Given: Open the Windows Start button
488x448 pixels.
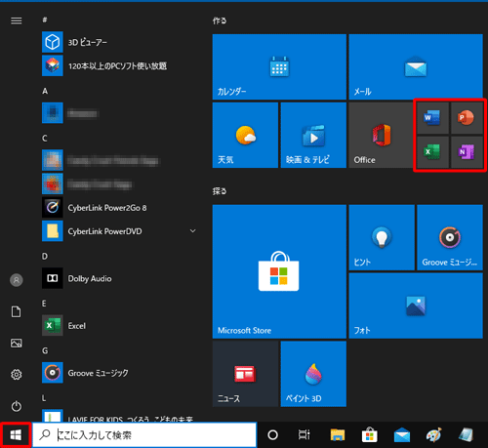Looking at the screenshot, I should pyautogui.click(x=16, y=435).
